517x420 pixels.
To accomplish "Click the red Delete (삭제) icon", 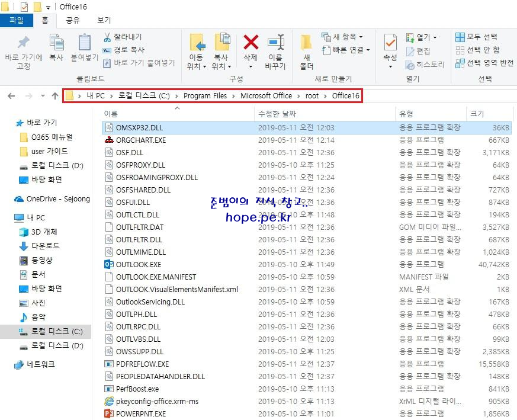I will (x=251, y=42).
